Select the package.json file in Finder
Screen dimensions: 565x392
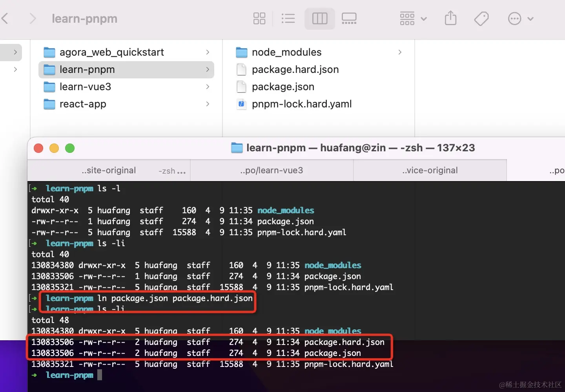tap(319, 87)
